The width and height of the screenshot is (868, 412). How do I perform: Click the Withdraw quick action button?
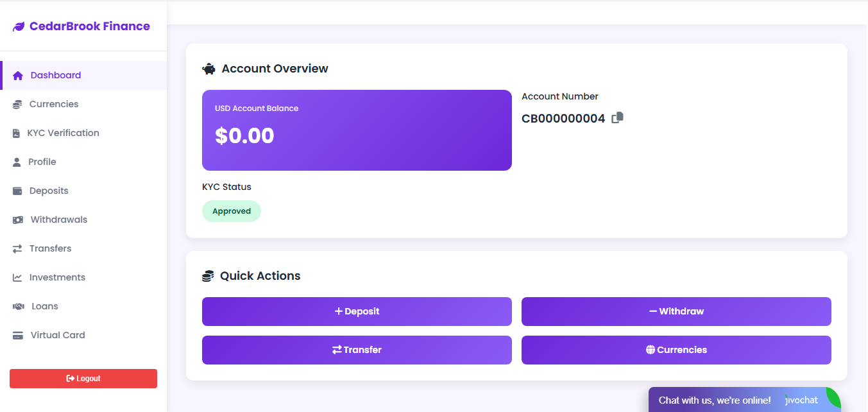[676, 311]
